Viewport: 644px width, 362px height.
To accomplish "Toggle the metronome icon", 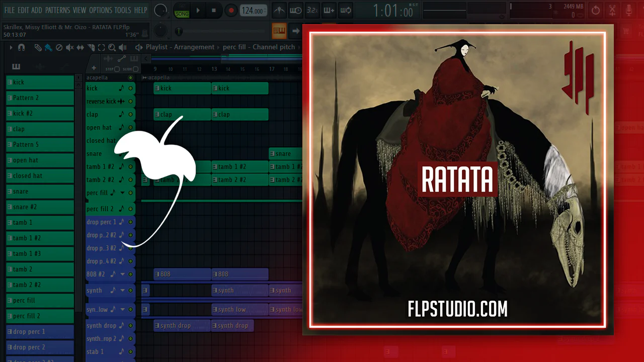I will tap(279, 10).
